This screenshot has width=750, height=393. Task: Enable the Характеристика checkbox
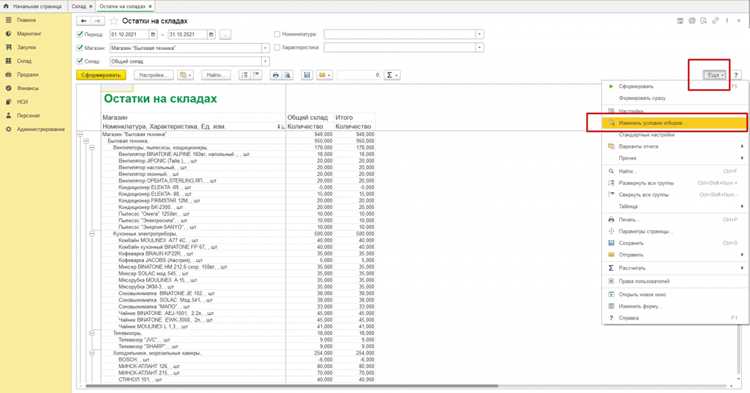pyautogui.click(x=277, y=47)
